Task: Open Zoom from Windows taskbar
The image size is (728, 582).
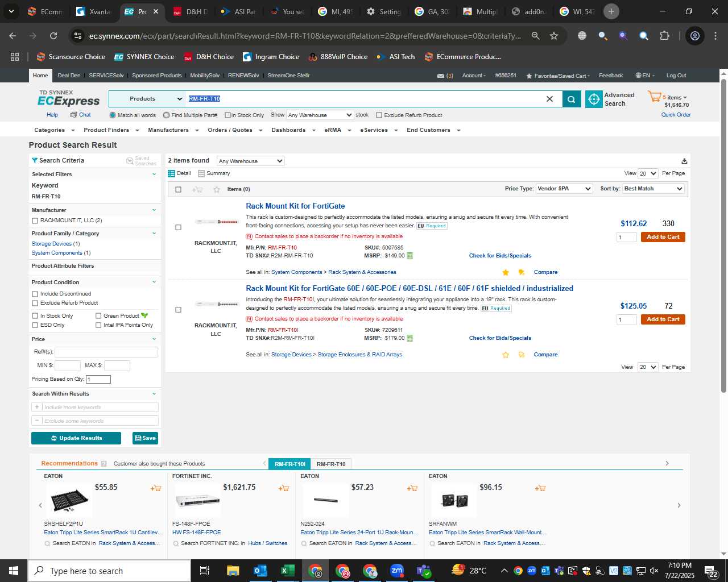Action: [x=397, y=571]
